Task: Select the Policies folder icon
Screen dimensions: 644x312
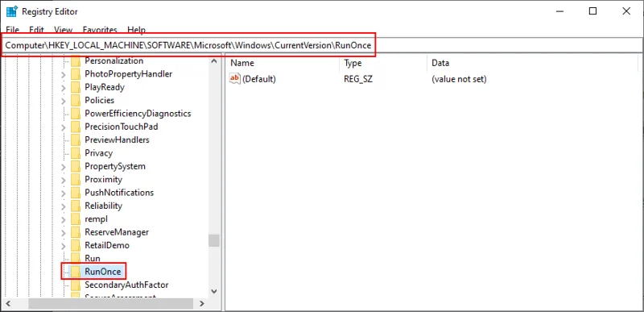Action: point(76,100)
